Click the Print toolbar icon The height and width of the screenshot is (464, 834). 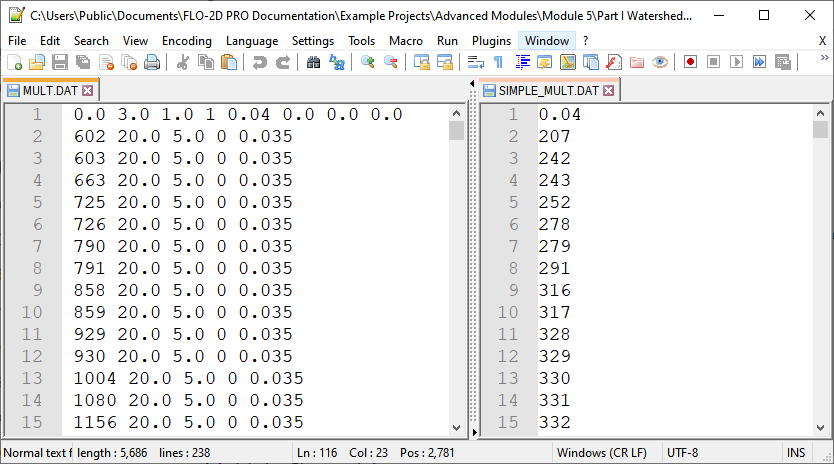coord(152,62)
